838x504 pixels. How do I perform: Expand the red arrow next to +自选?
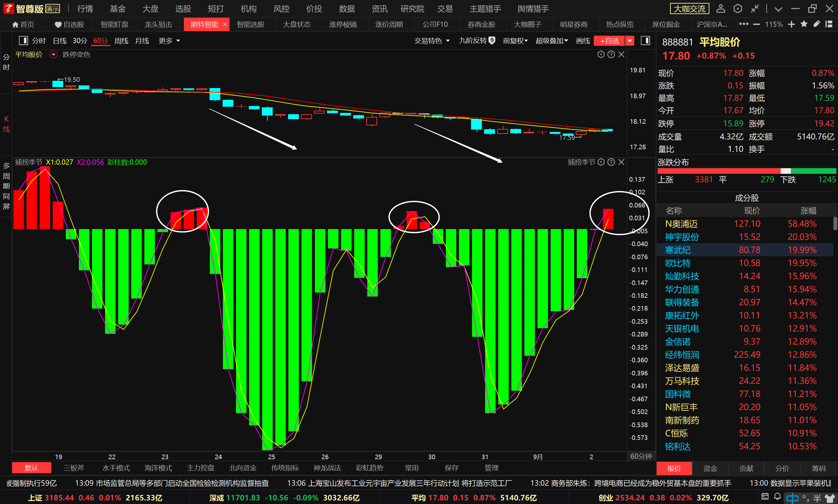pos(629,41)
